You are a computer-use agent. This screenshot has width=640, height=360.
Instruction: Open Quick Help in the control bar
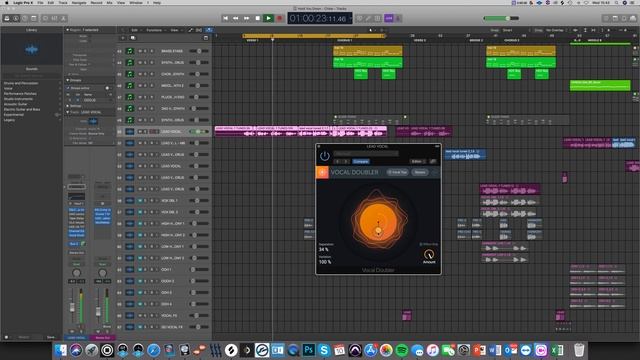(x=25, y=18)
